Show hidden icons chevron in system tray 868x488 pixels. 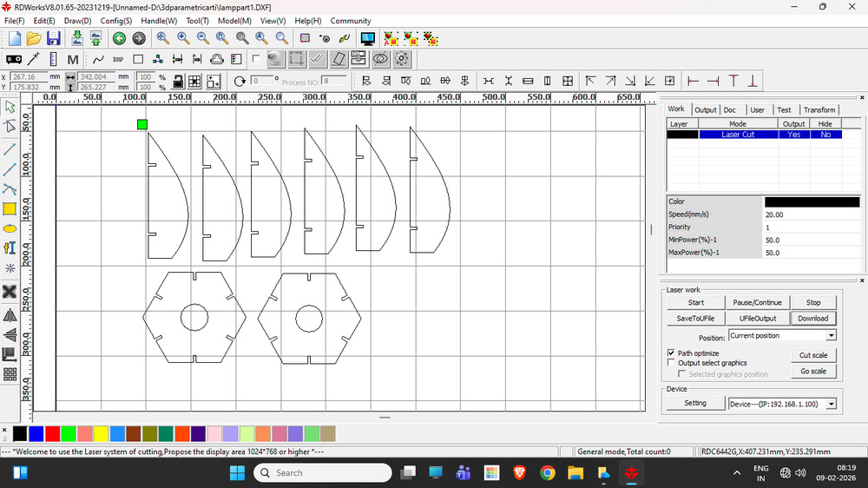point(737,473)
